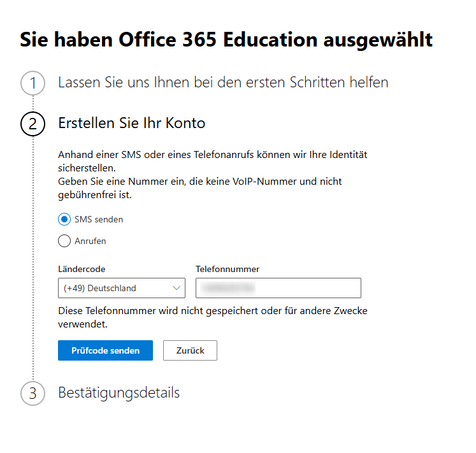
Task: Click the "Office 365 Education ausgewählt" page heading
Action: click(226, 40)
